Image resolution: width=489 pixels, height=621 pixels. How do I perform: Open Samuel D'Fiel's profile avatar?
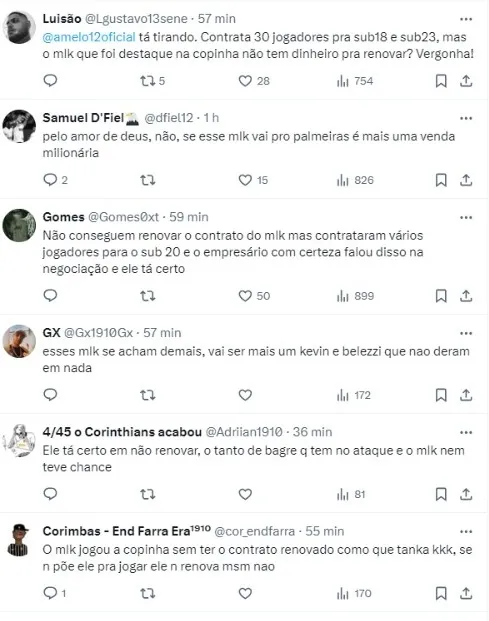pyautogui.click(x=19, y=126)
